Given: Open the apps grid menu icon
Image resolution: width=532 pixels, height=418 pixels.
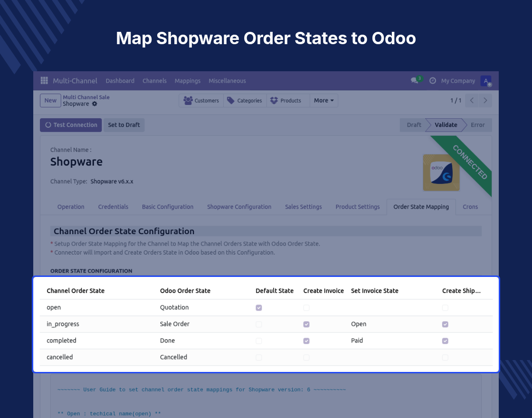Looking at the screenshot, I should pos(44,80).
